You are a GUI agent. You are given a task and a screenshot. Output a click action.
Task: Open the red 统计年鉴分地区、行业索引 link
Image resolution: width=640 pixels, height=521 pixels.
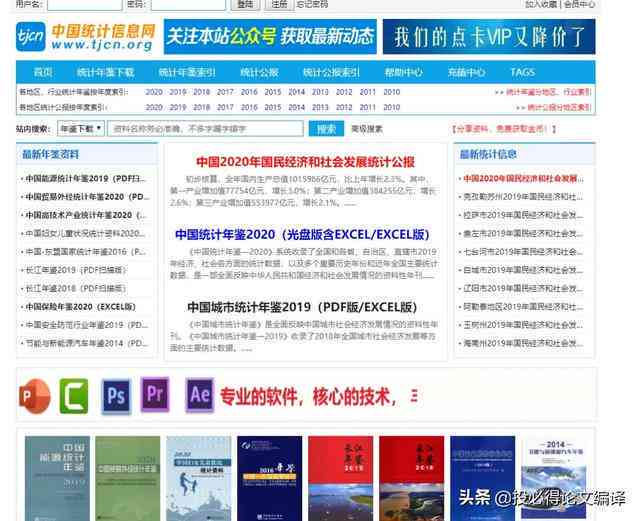tap(548, 92)
